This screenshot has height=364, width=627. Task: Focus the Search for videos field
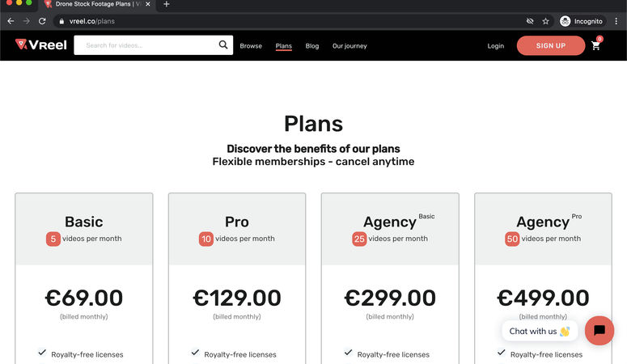coord(146,45)
